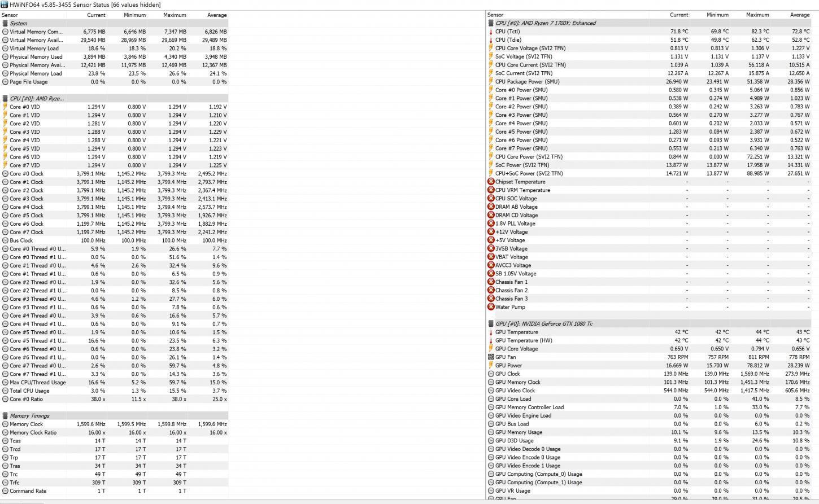Select the CPU+SoC Power (SVI2 TFN) row
Viewport: 819px width, 504px height.
coord(649,173)
